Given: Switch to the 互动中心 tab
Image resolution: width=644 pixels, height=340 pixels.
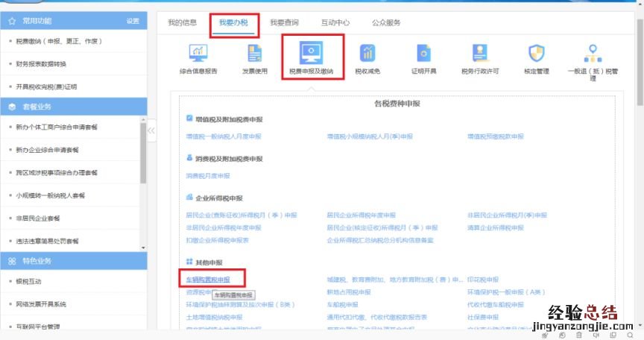Looking at the screenshot, I should tap(335, 22).
